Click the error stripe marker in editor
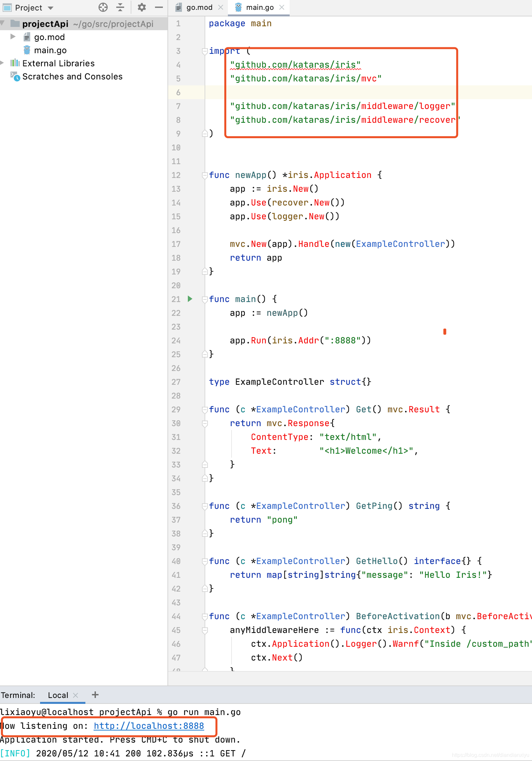Screen dimensions: 532x761 click(445, 332)
